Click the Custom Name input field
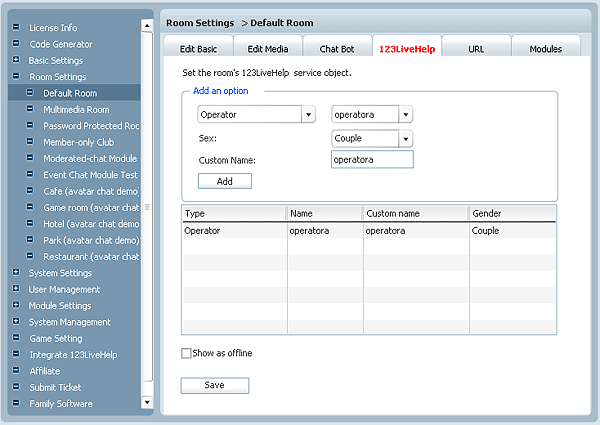600x425 pixels. (371, 160)
